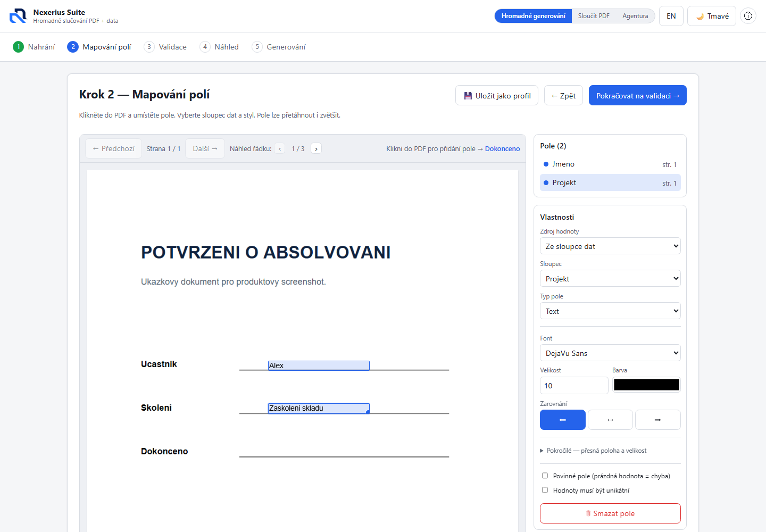This screenshot has height=532, width=766.
Task: Open the Typ pole dropdown
Action: point(610,311)
